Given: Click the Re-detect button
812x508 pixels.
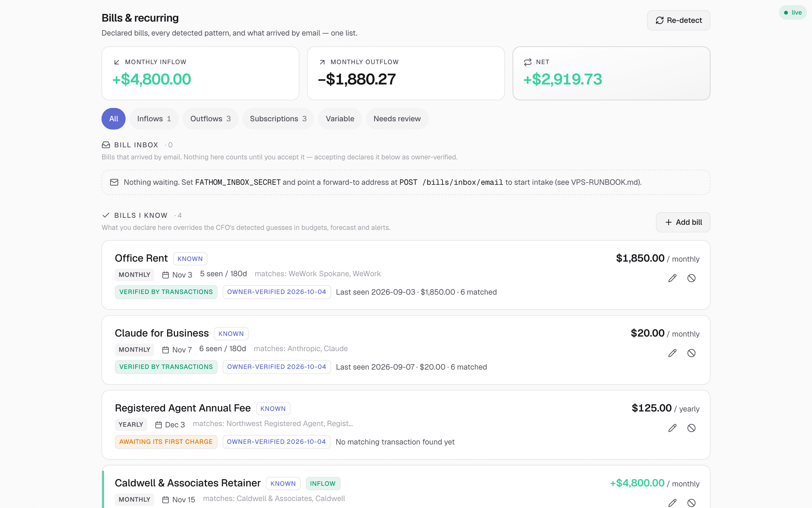Looking at the screenshot, I should click(x=678, y=20).
